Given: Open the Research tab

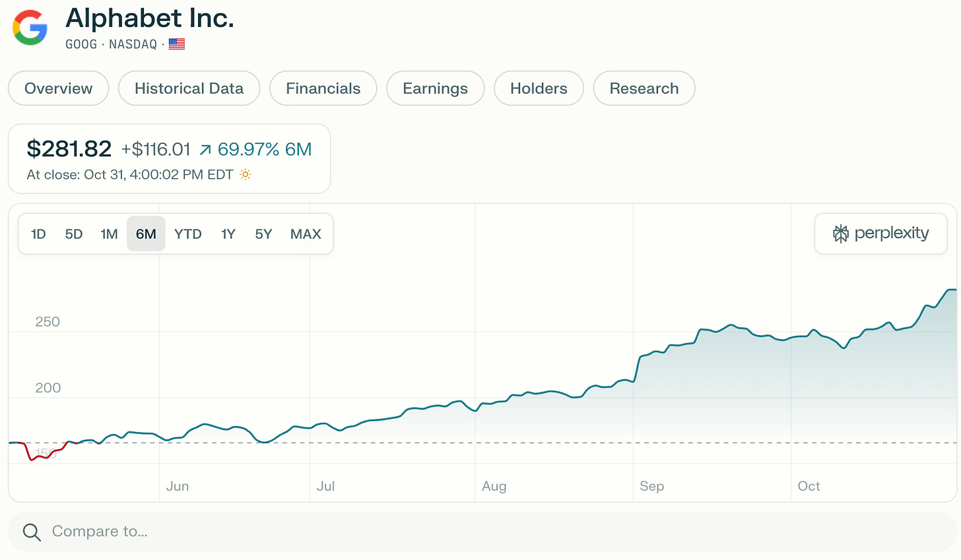Looking at the screenshot, I should (x=644, y=88).
